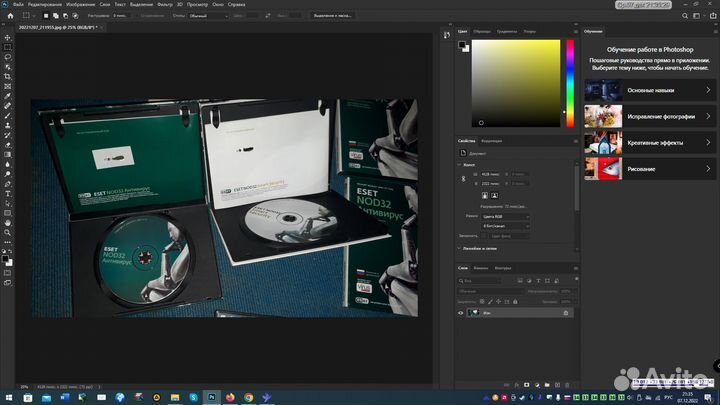This screenshot has height=405, width=720.
Task: Click the Photoshop icon in Windows taskbar
Action: [211, 396]
